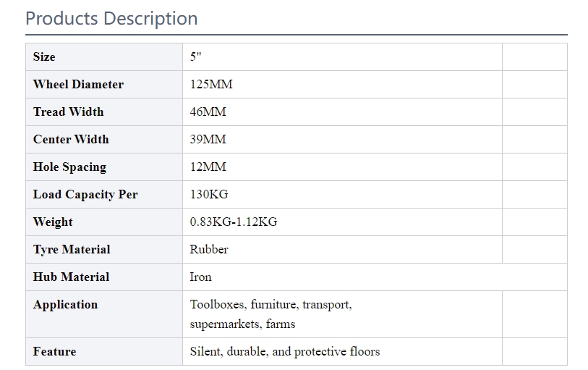Click the Rubber value cell
The image size is (588, 370).
[x=342, y=249]
